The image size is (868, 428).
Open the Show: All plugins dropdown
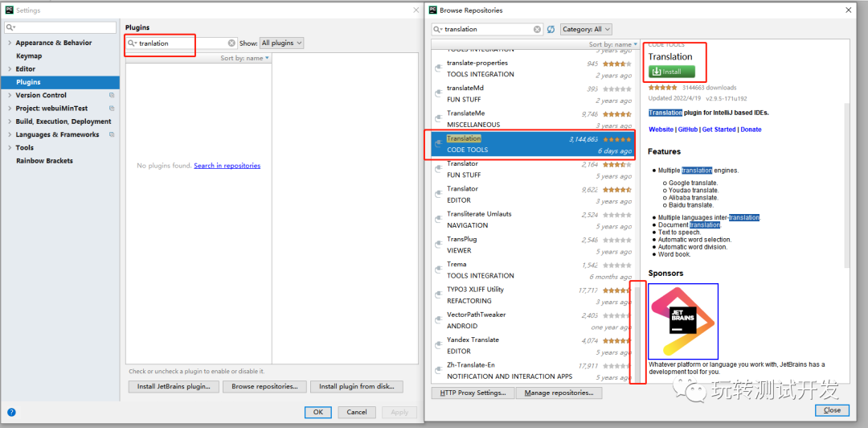[281, 43]
